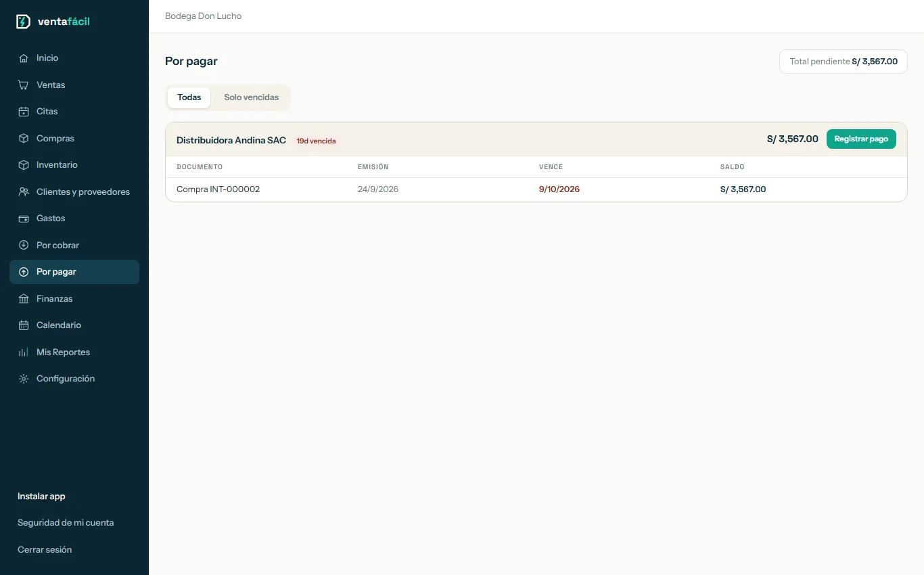The image size is (924, 575).
Task: Click the Total pendiente summary box
Action: pos(844,62)
